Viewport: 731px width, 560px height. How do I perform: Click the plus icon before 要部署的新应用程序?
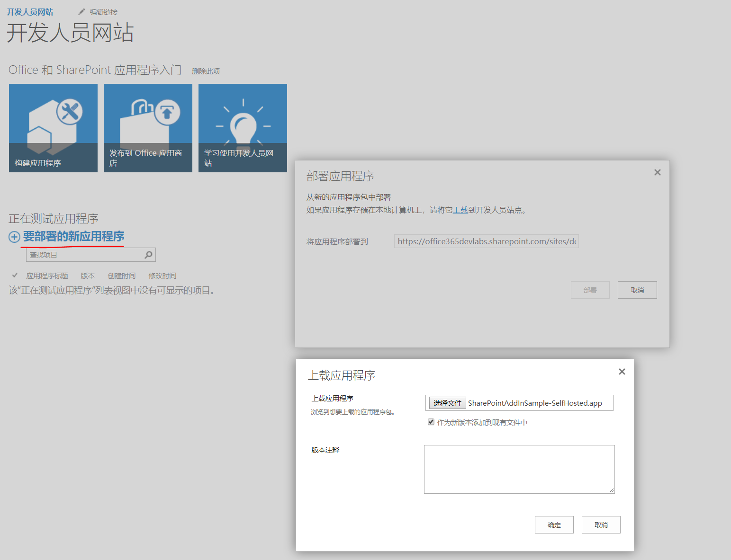pos(14,237)
